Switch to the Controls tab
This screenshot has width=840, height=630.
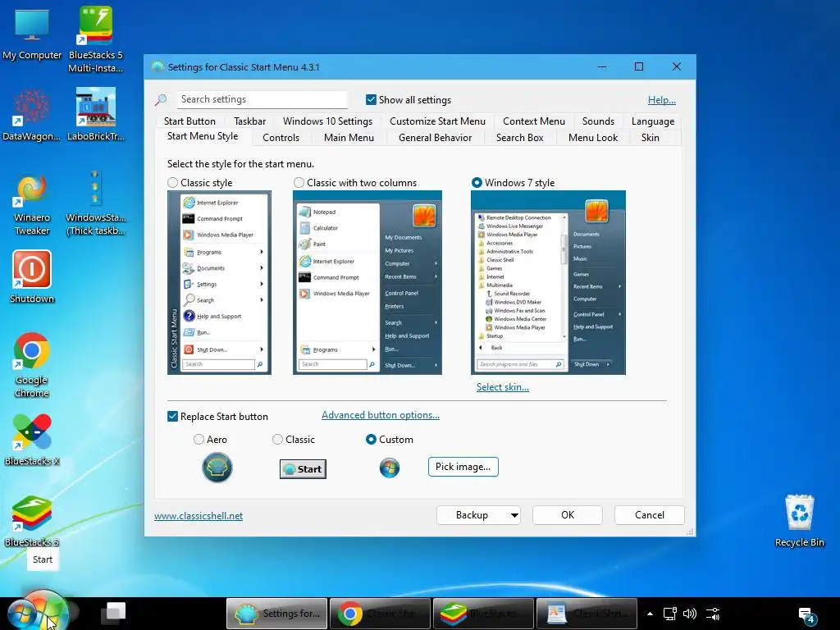pyautogui.click(x=281, y=138)
